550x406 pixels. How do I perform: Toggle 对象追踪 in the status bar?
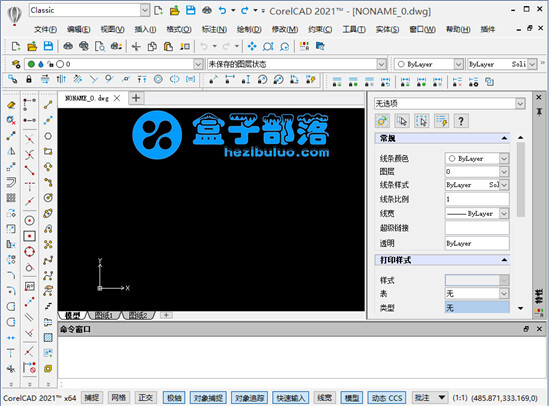(249, 398)
